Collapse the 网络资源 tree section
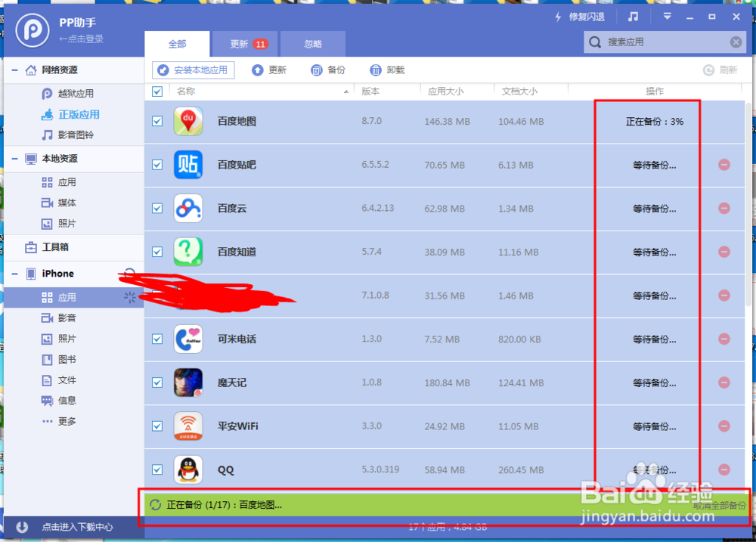756x542 pixels. tap(15, 70)
